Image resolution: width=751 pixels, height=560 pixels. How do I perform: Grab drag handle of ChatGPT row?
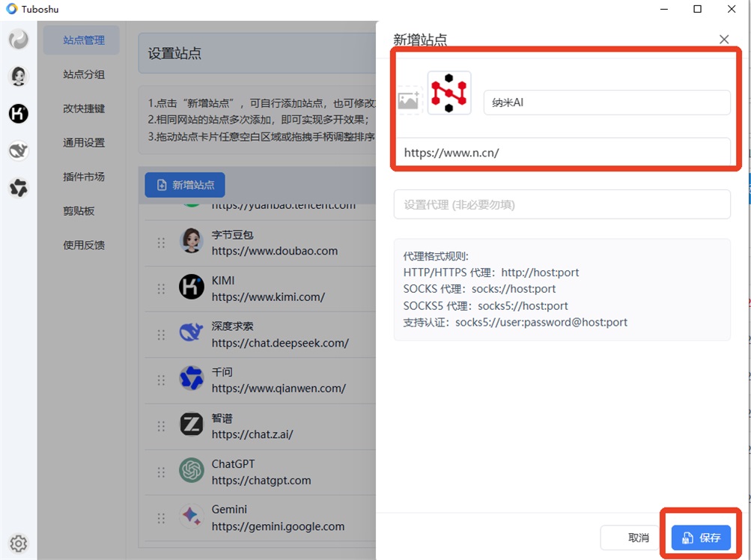pos(161,472)
